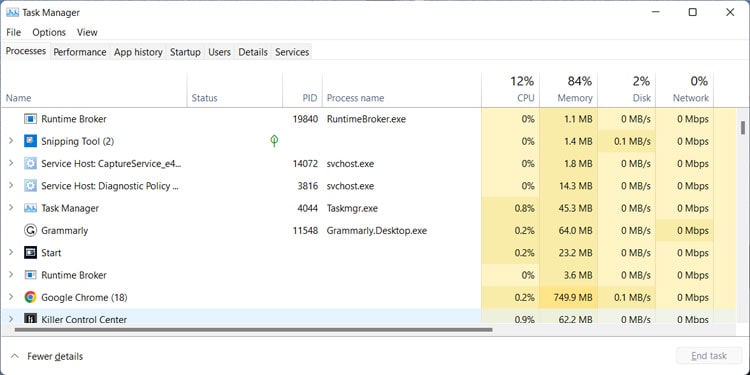Expand the Task Manager process row

point(11,208)
